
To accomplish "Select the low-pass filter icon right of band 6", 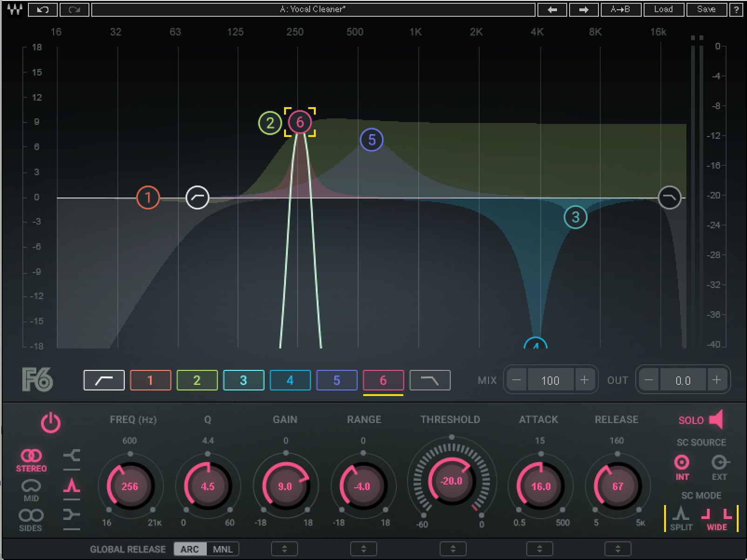I will [430, 380].
